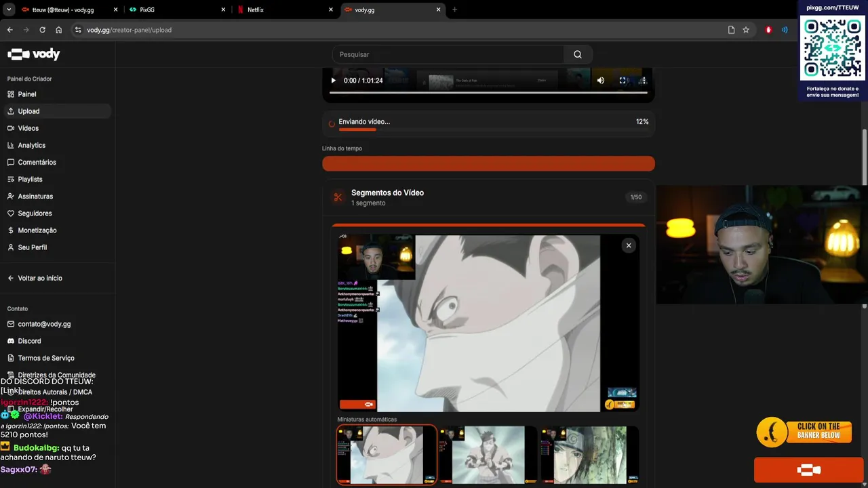Open the browser tab search dropdown
Image resolution: width=868 pixels, height=488 pixels.
pyautogui.click(x=8, y=9)
